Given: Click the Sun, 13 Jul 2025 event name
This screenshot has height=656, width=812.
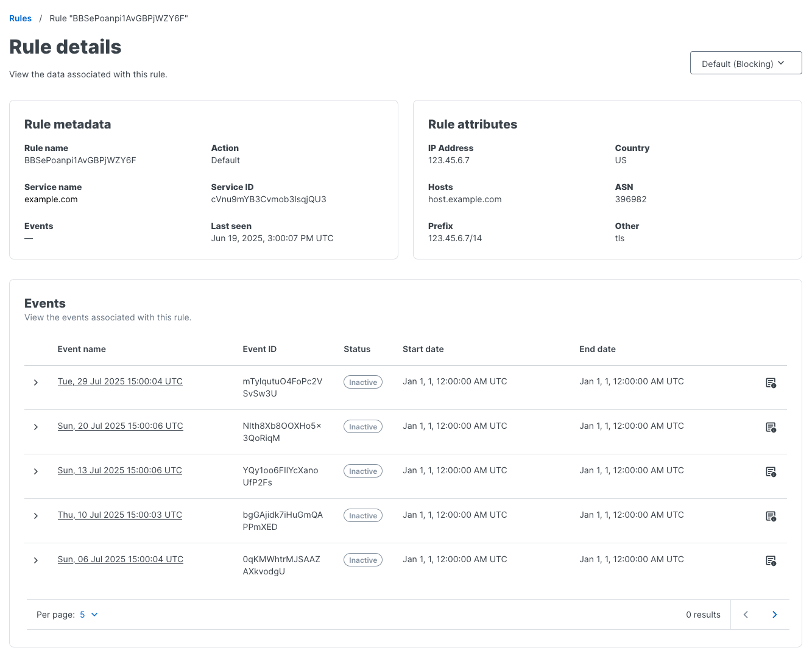Looking at the screenshot, I should [119, 470].
